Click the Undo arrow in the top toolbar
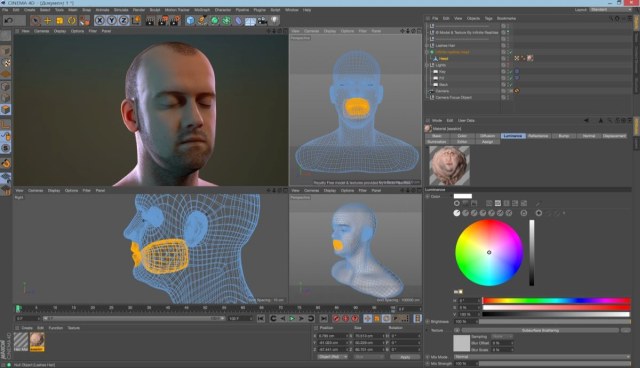640x368 pixels. 9,20
